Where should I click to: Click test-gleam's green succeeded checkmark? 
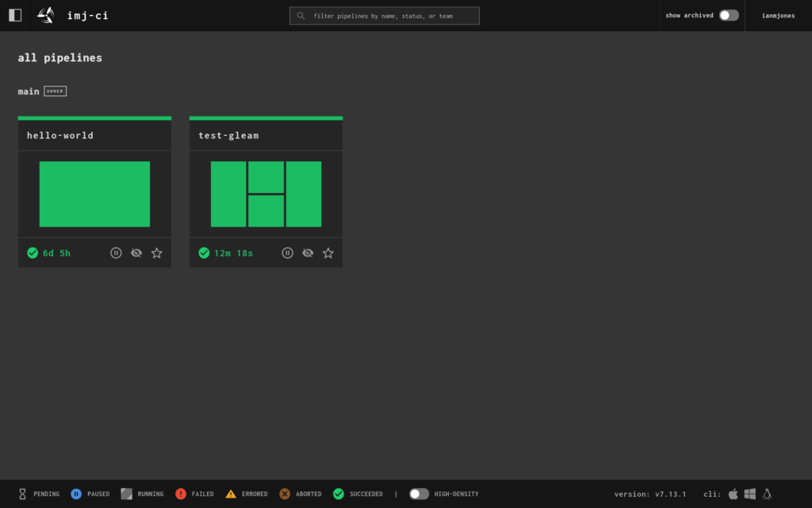click(204, 253)
